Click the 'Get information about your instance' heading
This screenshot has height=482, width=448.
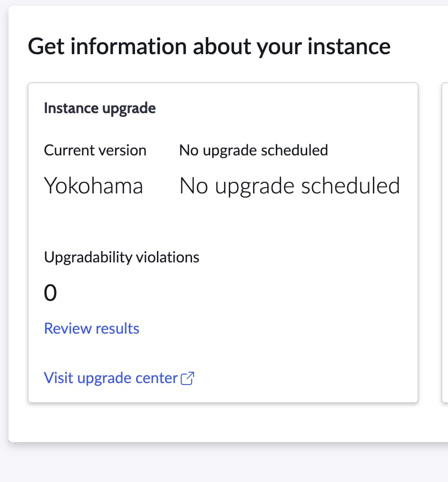209,47
